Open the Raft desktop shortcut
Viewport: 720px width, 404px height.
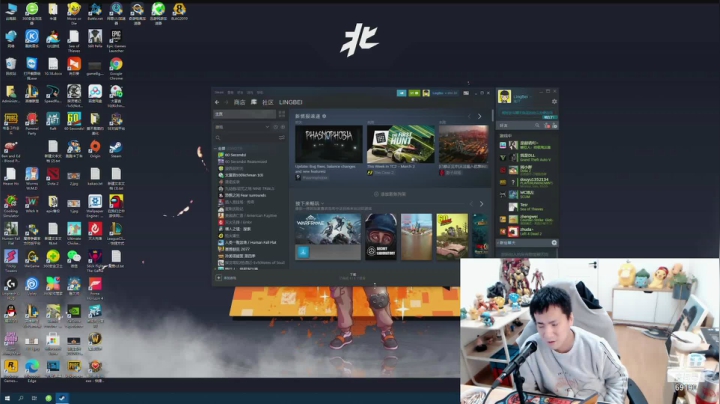[x=53, y=122]
